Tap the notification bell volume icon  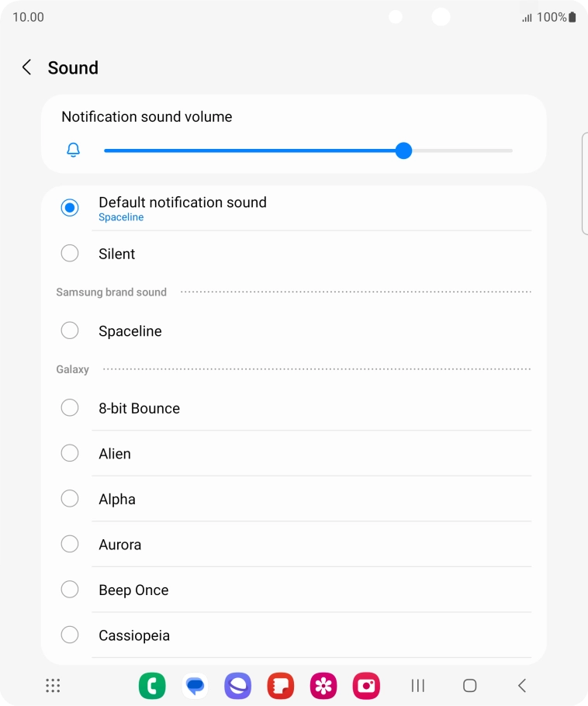click(73, 151)
